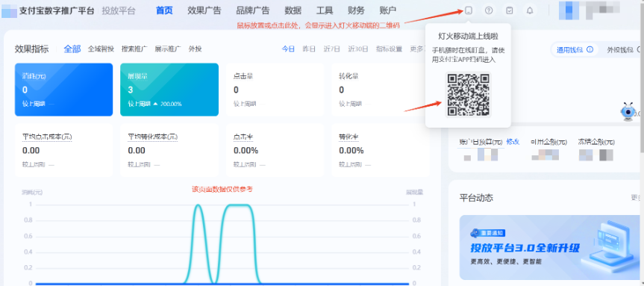This screenshot has width=644, height=286.
Task: Select the 搜索推广 tab
Action: (x=134, y=49)
